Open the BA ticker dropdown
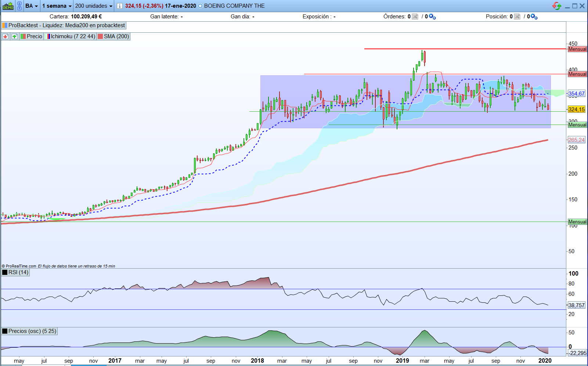This screenshot has height=366, width=588. coord(32,6)
